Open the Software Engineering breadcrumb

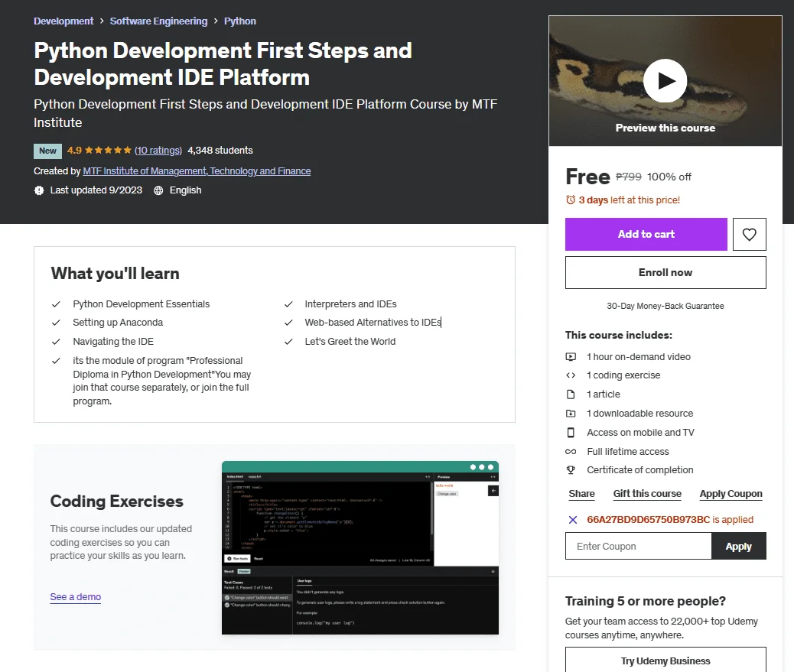click(158, 21)
